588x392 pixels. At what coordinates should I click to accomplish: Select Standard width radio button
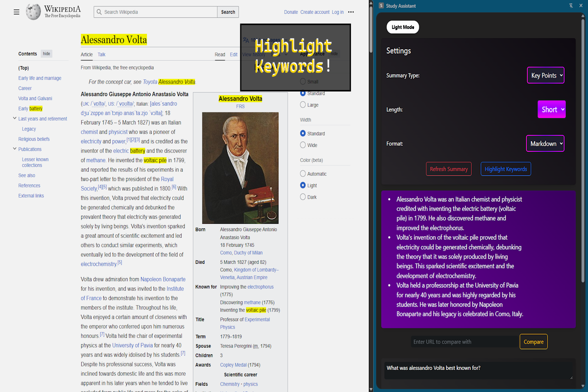(303, 133)
